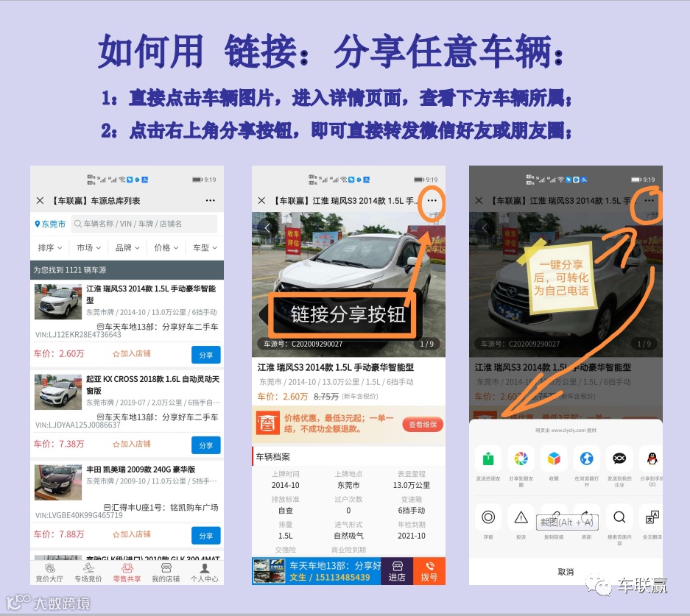Screen dimensions: 690x616
Task: Click the 车辆档案 section heading
Action: point(272,457)
